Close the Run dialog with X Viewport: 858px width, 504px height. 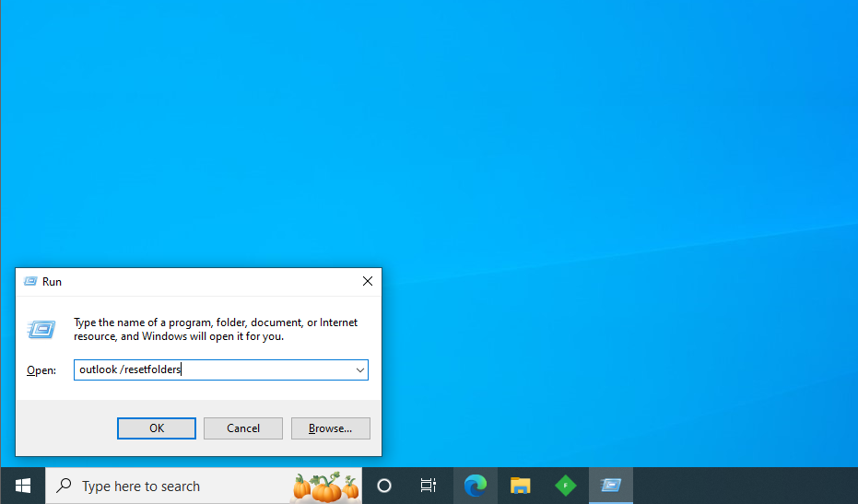pyautogui.click(x=367, y=282)
